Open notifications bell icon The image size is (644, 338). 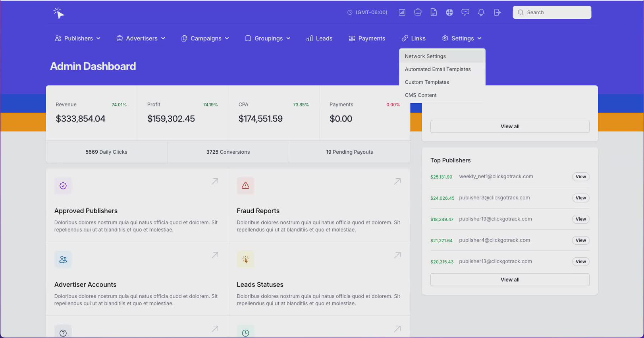pos(481,12)
